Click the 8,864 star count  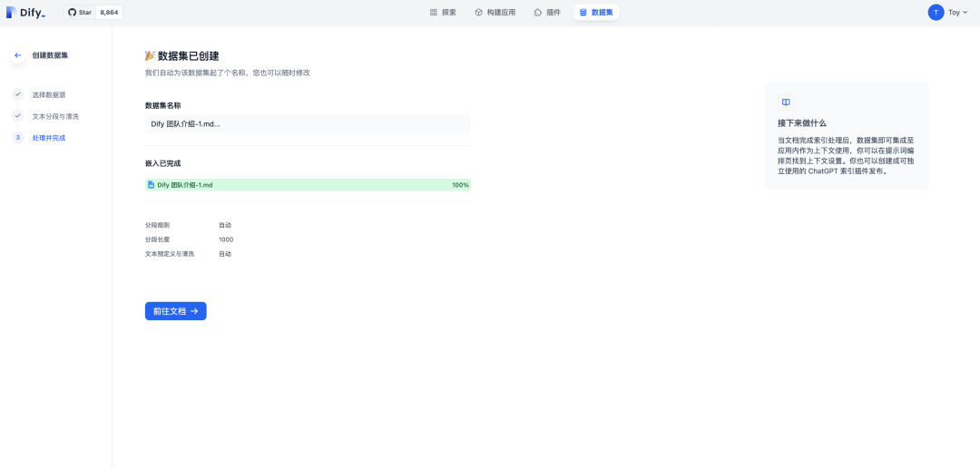point(110,13)
